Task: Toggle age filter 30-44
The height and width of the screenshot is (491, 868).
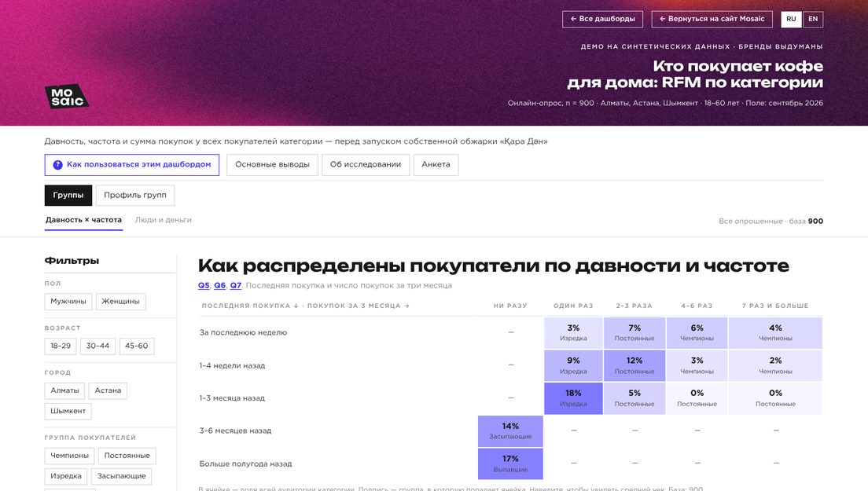Action: pyautogui.click(x=97, y=346)
